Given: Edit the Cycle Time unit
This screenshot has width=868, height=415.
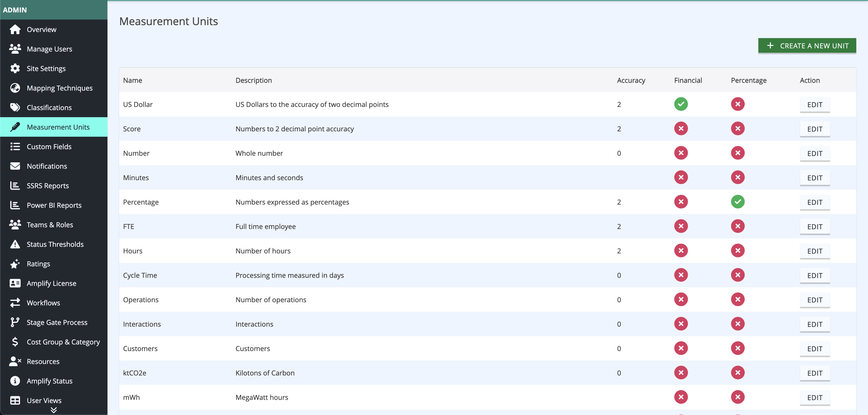Looking at the screenshot, I should (x=815, y=276).
